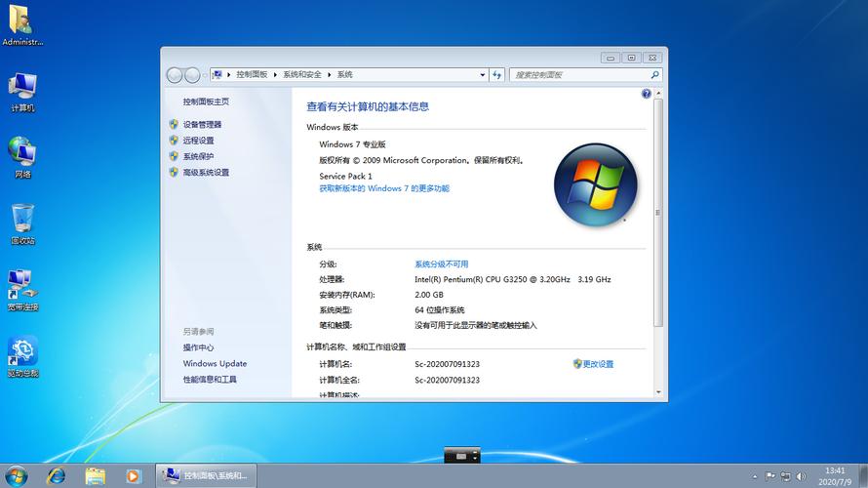The width and height of the screenshot is (868, 488).
Task: Open 设备管理器 link
Action: [202, 124]
